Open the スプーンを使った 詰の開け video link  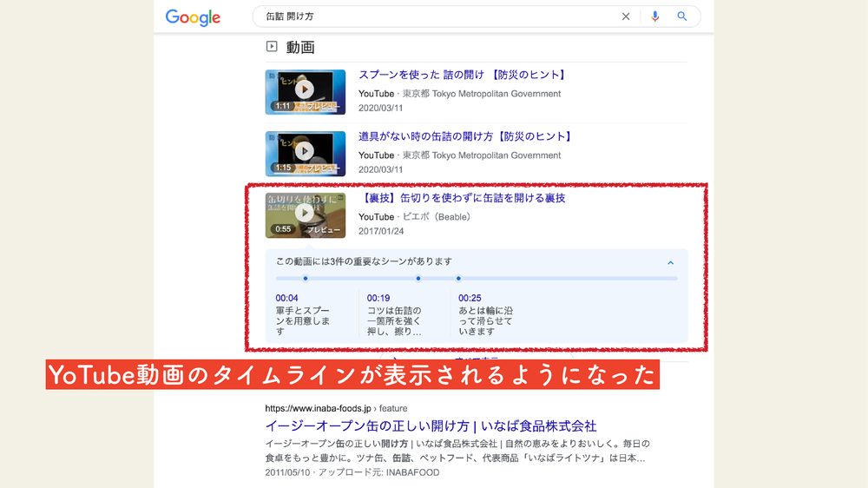(x=463, y=75)
